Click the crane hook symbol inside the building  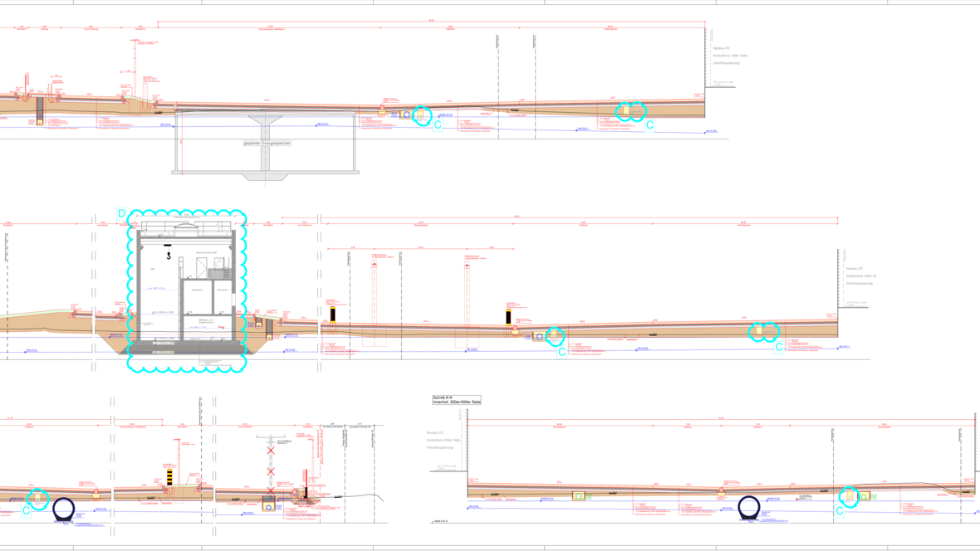(x=169, y=256)
